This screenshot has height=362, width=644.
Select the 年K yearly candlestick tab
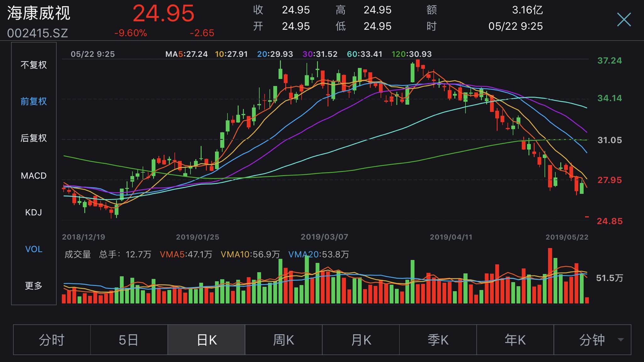pyautogui.click(x=515, y=340)
